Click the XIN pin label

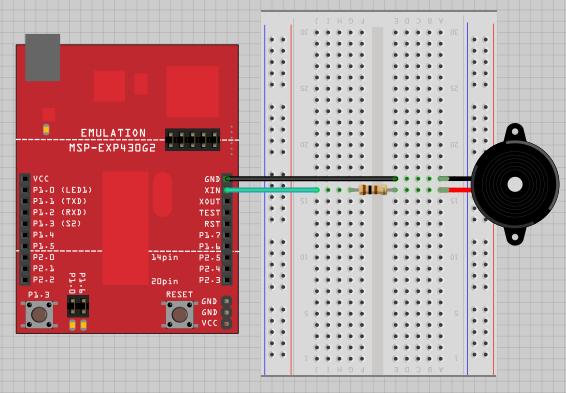click(212, 190)
